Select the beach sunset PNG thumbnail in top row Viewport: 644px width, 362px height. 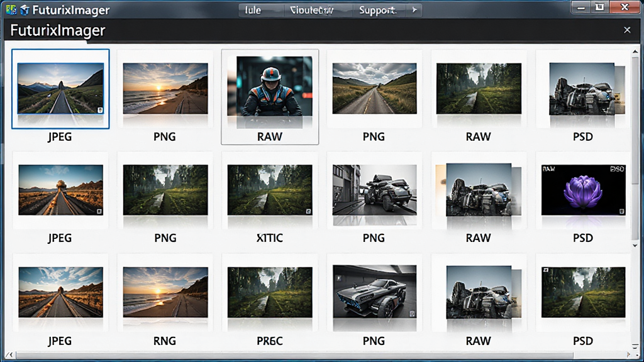click(x=165, y=97)
